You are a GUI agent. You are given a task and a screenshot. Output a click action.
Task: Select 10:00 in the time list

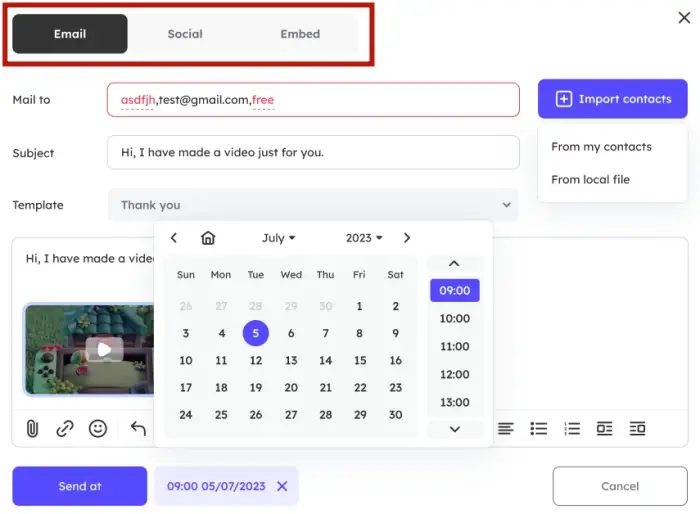click(x=454, y=318)
